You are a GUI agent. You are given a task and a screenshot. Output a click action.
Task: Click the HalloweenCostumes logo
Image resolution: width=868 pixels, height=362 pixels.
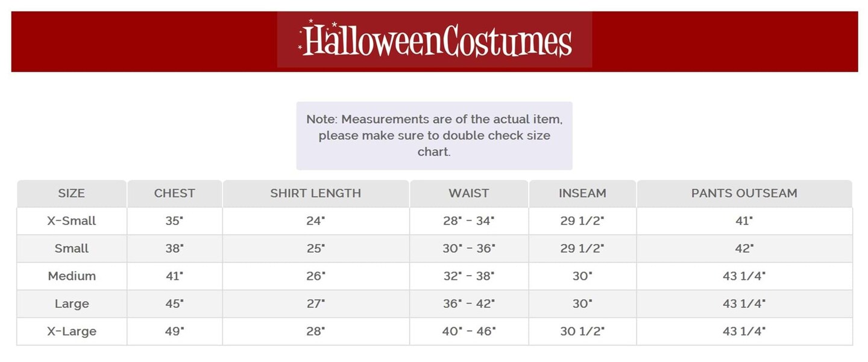[x=435, y=40]
